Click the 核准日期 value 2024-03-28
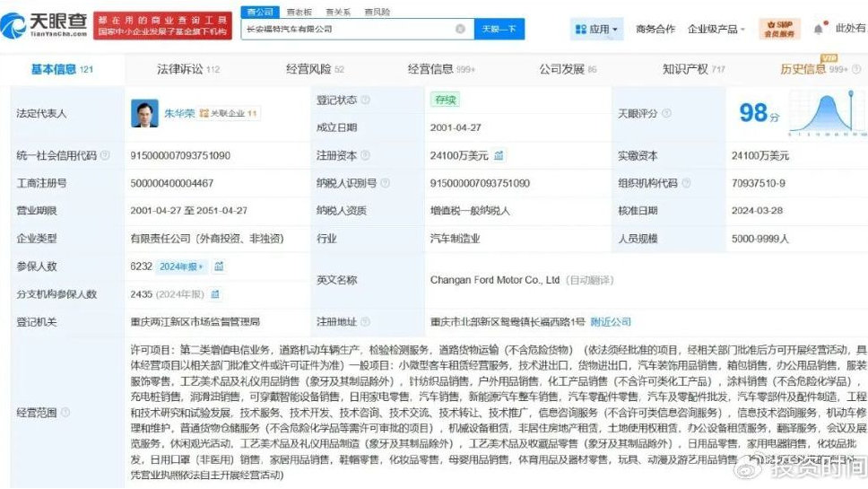The width and height of the screenshot is (868, 489). point(758,211)
